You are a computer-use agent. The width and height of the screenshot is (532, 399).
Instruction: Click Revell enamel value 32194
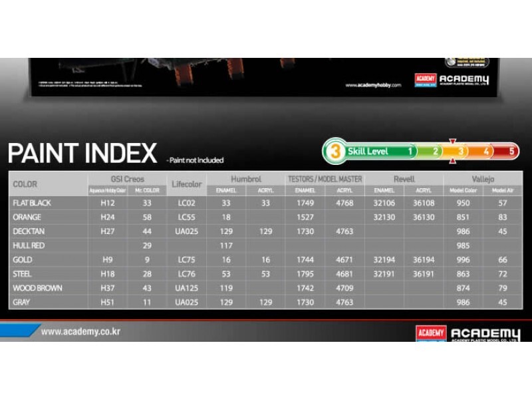(384, 260)
